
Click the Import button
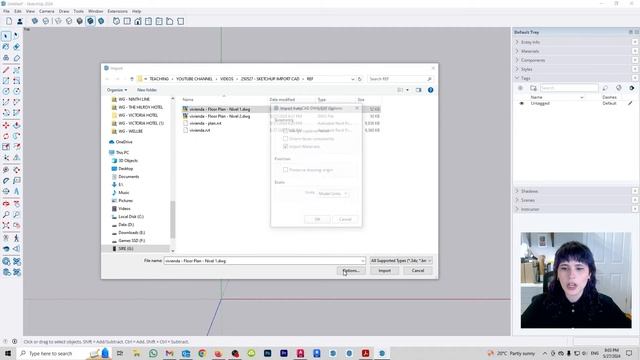click(x=384, y=271)
